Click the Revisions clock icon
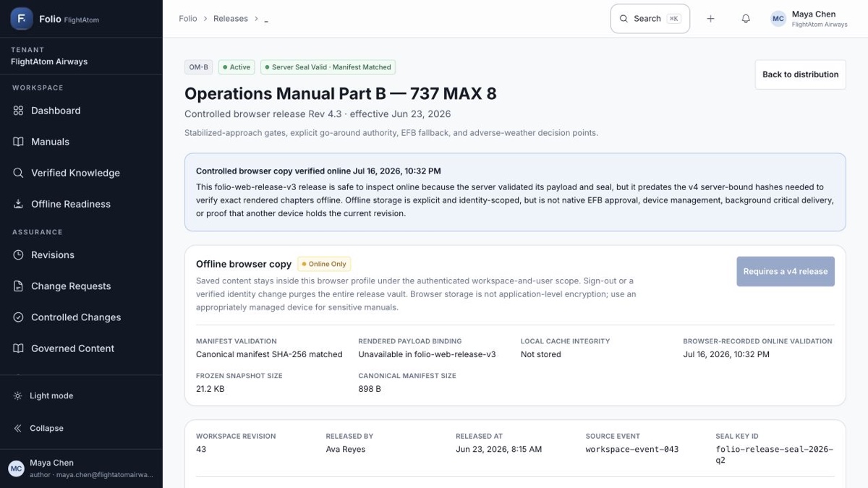The image size is (868, 488). click(x=18, y=254)
